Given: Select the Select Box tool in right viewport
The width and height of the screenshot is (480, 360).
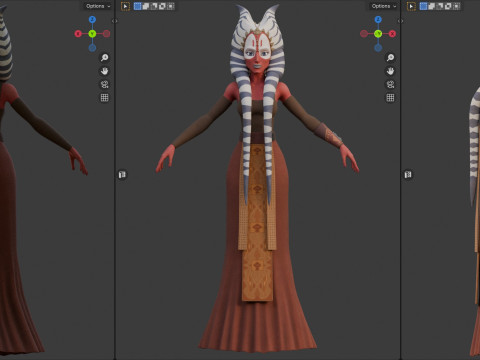Looking at the screenshot, I should 411,6.
